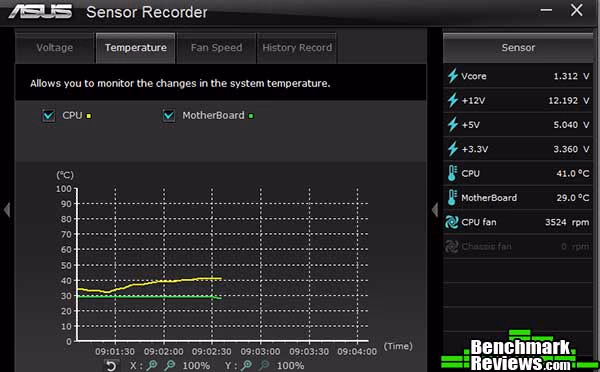Close the Sensor Recorder window
This screenshot has height=372, width=600.
tap(576, 10)
